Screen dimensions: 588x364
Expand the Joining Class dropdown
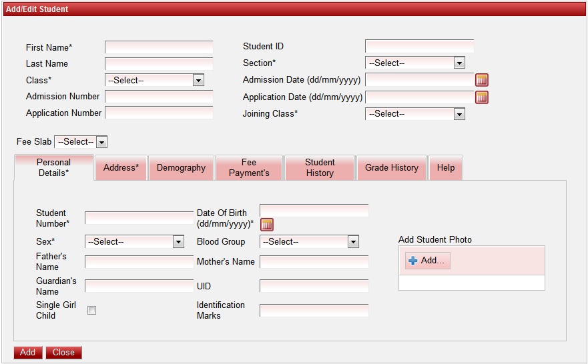tap(414, 114)
